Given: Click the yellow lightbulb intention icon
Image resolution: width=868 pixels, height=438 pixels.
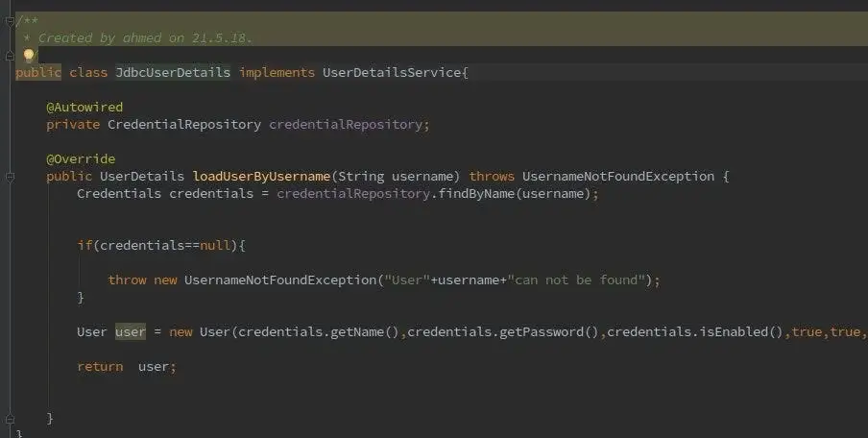Looking at the screenshot, I should coord(28,55).
